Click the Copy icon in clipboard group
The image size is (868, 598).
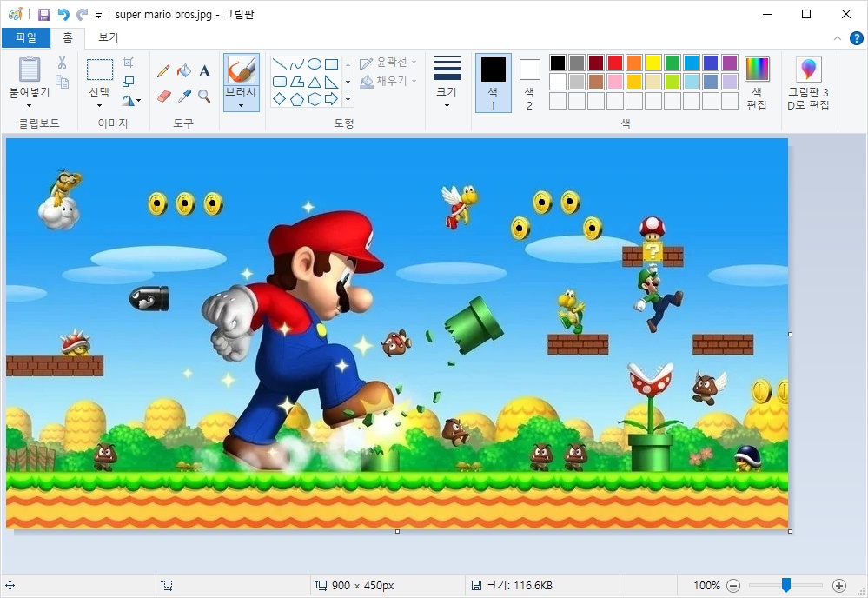62,83
